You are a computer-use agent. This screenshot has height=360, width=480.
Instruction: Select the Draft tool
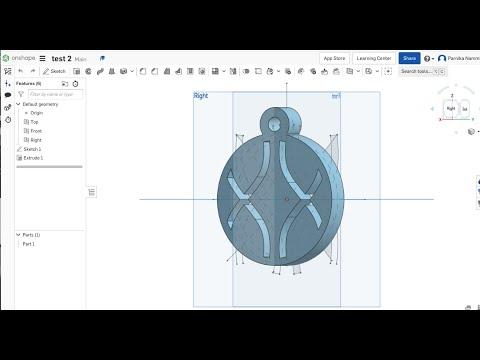tap(167, 71)
